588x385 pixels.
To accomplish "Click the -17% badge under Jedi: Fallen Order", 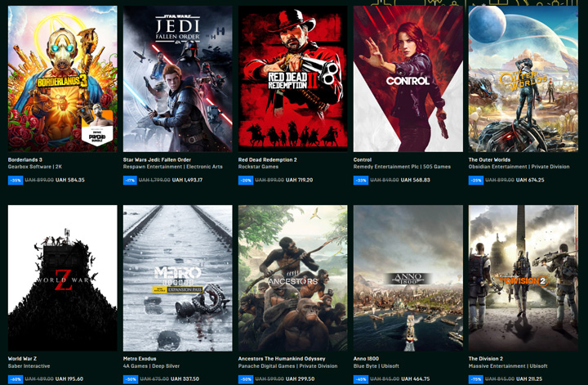I will tap(130, 180).
